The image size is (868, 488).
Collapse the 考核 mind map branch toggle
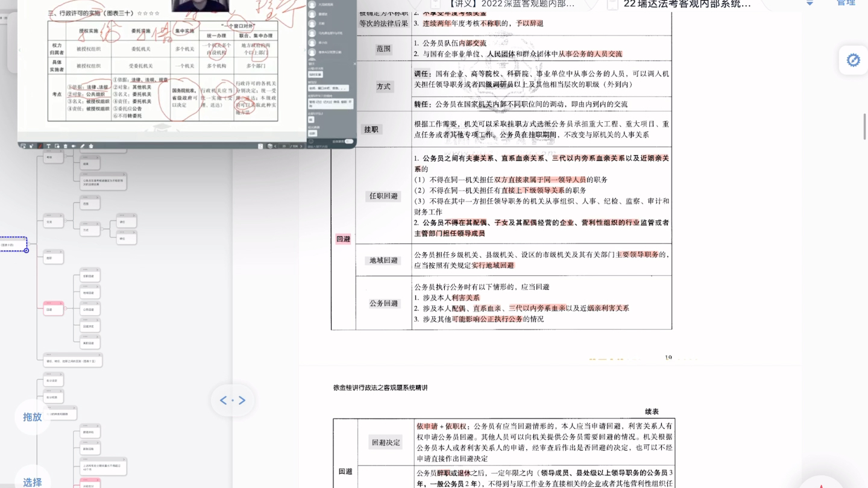point(65,155)
